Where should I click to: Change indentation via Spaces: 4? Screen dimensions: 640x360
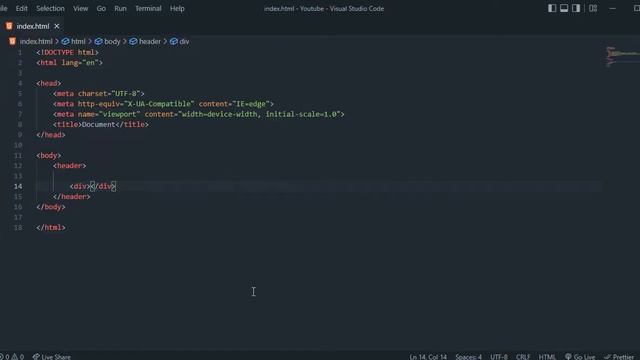tap(469, 356)
